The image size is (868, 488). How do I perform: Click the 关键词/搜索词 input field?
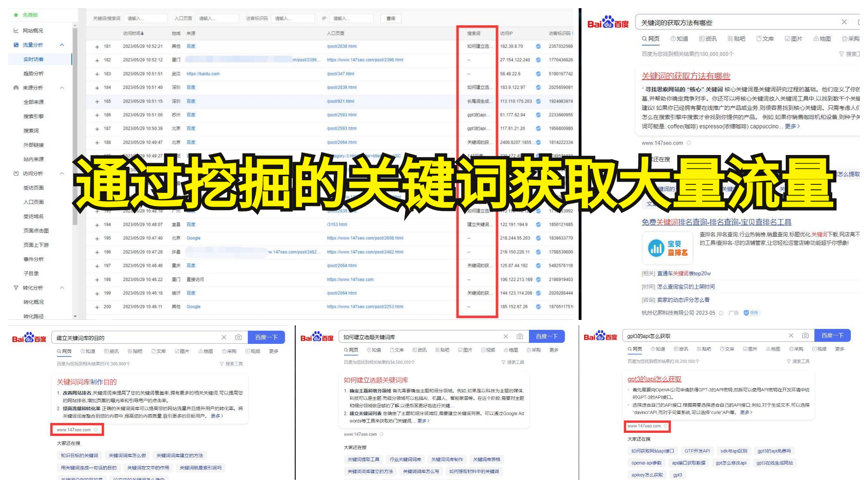tap(146, 18)
